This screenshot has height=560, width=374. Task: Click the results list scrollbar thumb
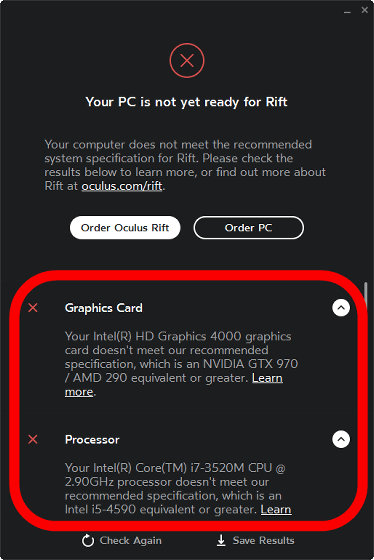365,295
